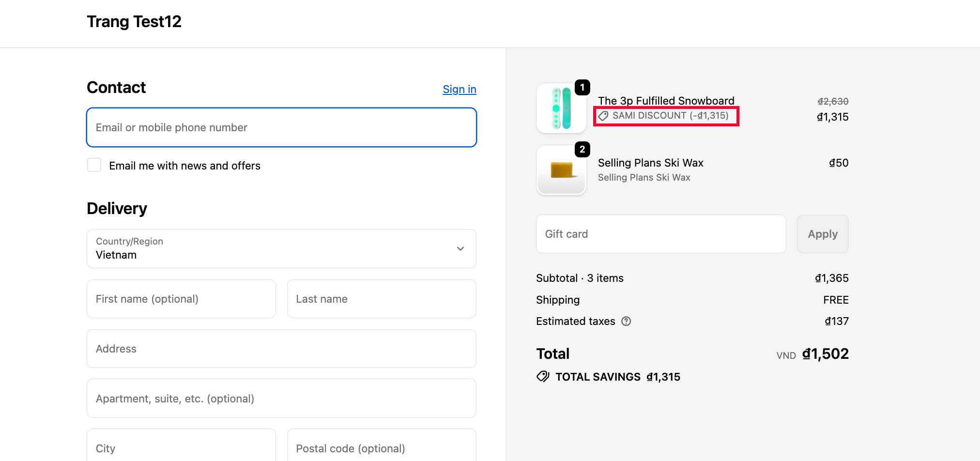980x461 pixels.
Task: Select the First name (optional) field
Action: [181, 299]
